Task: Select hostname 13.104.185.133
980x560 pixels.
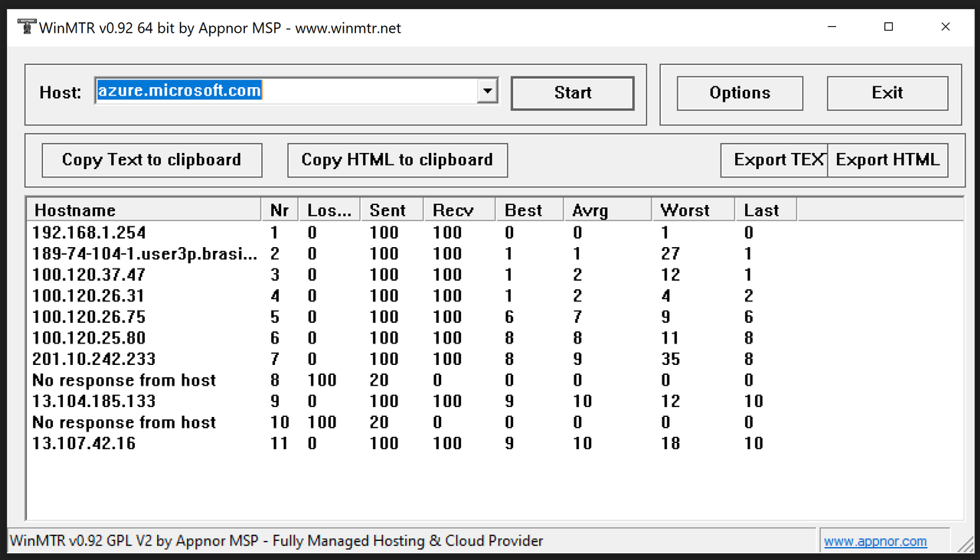Action: 93,401
